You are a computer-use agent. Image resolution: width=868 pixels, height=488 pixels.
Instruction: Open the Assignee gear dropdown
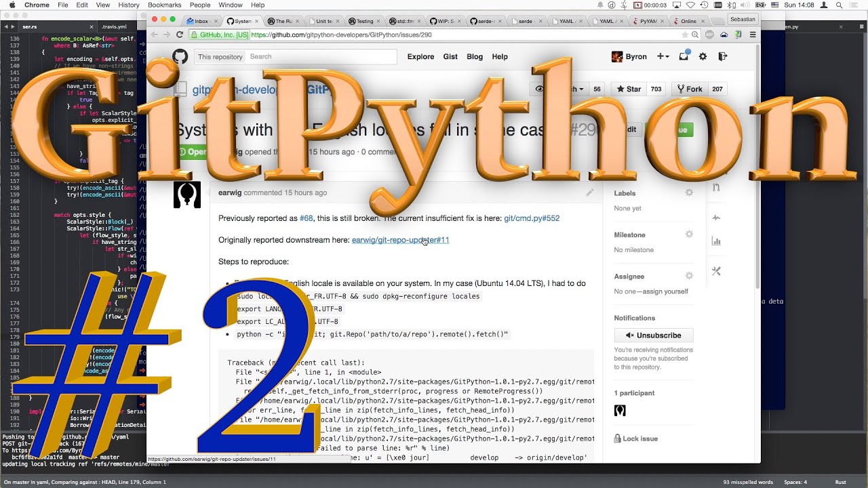click(689, 276)
